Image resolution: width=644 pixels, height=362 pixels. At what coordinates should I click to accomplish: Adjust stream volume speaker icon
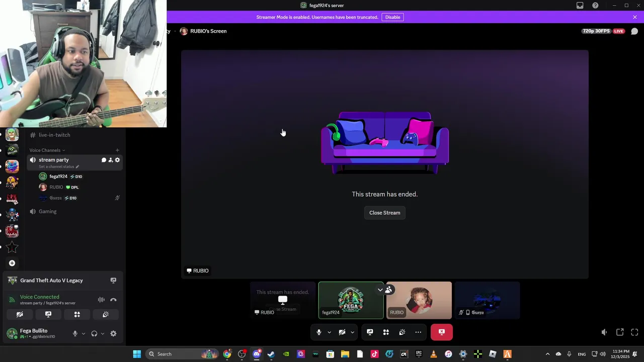604,332
